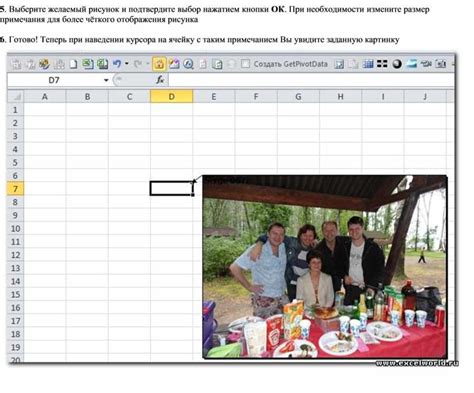Image resolution: width=474 pixels, height=393 pixels.
Task: Select column J header
Action: 425,97
